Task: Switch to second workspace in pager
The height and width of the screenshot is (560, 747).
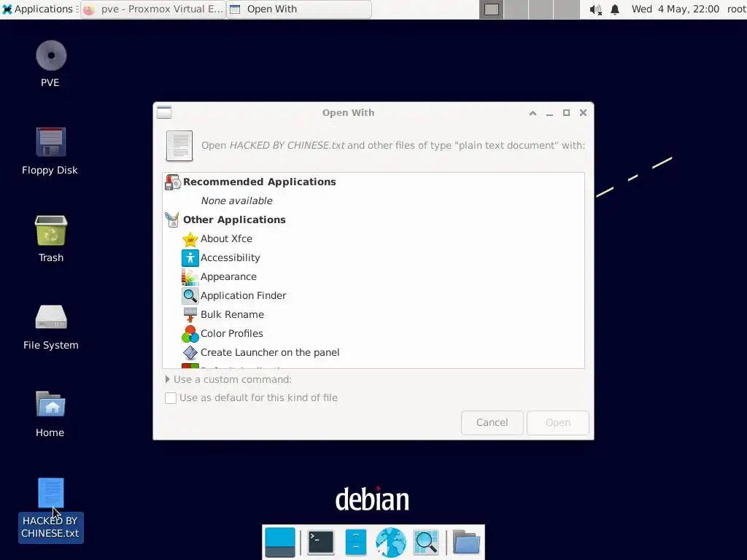Action: click(x=516, y=9)
